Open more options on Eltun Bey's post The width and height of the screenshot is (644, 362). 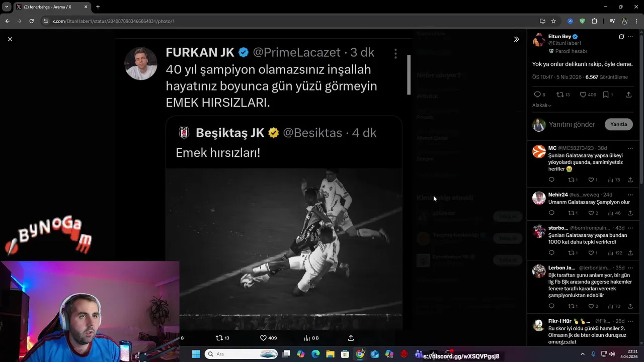(630, 37)
